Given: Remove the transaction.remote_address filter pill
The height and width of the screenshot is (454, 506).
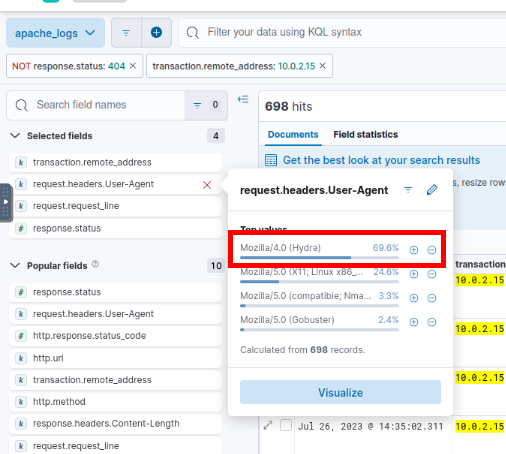Looking at the screenshot, I should [323, 66].
